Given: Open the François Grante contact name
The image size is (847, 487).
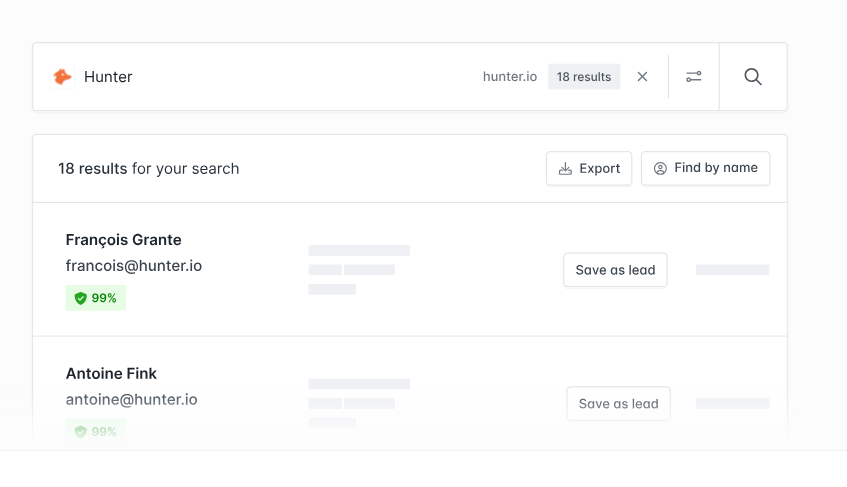Looking at the screenshot, I should click(x=124, y=240).
